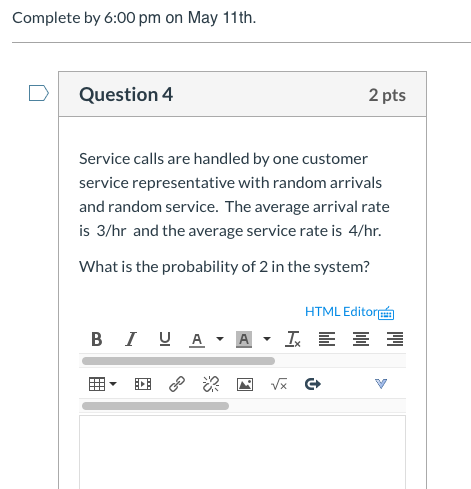Toggle bold formatting
The height and width of the screenshot is (489, 471).
pos(97,339)
